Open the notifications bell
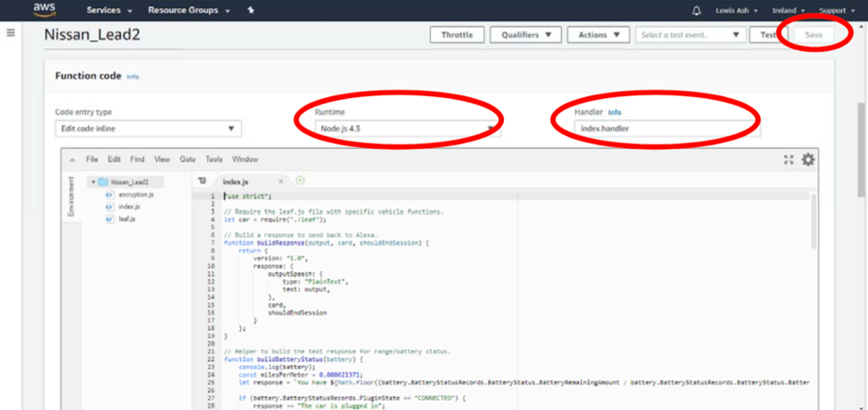This screenshot has width=868, height=410. [697, 10]
